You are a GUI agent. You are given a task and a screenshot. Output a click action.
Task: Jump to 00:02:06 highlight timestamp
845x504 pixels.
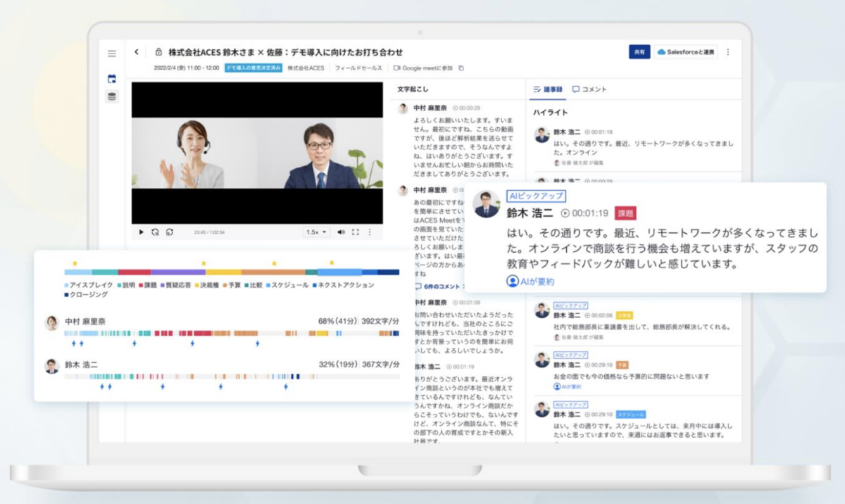(599, 315)
